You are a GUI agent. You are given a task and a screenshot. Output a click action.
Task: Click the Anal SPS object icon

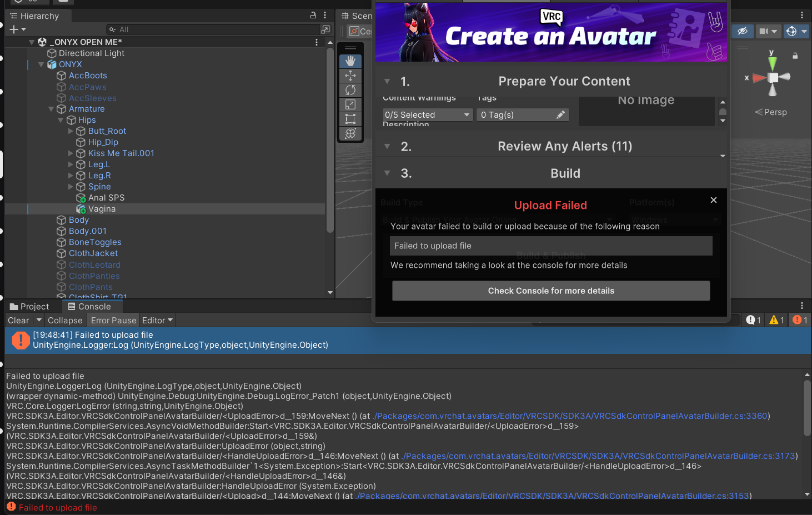pos(81,198)
